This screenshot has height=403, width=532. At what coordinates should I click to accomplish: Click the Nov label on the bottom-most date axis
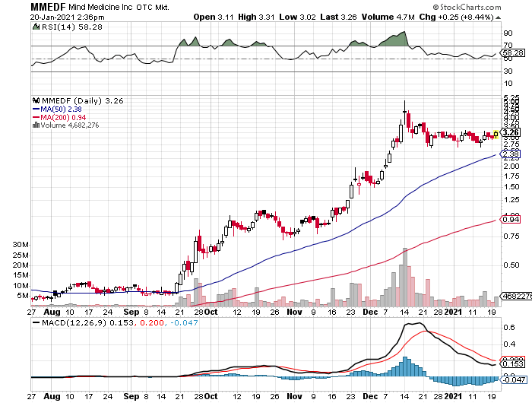coord(294,396)
